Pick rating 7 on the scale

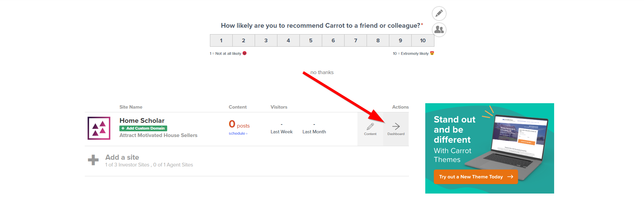click(x=355, y=40)
